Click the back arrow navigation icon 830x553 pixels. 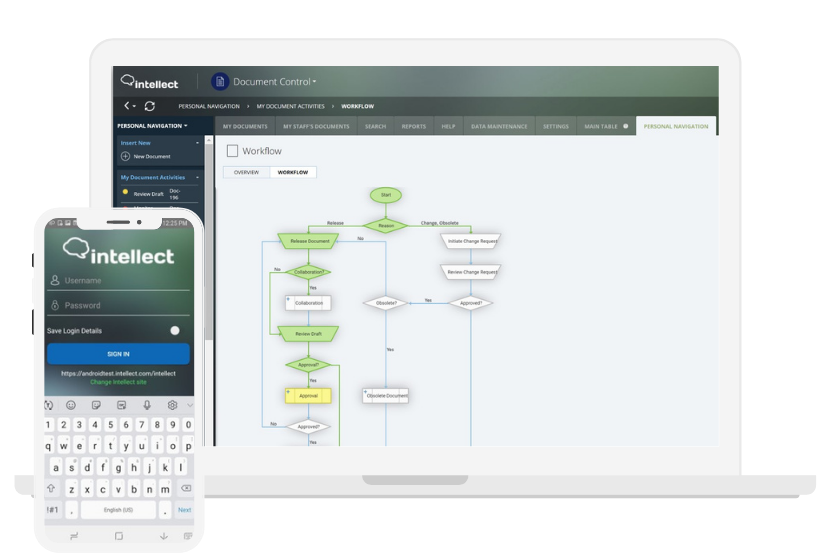click(x=128, y=106)
